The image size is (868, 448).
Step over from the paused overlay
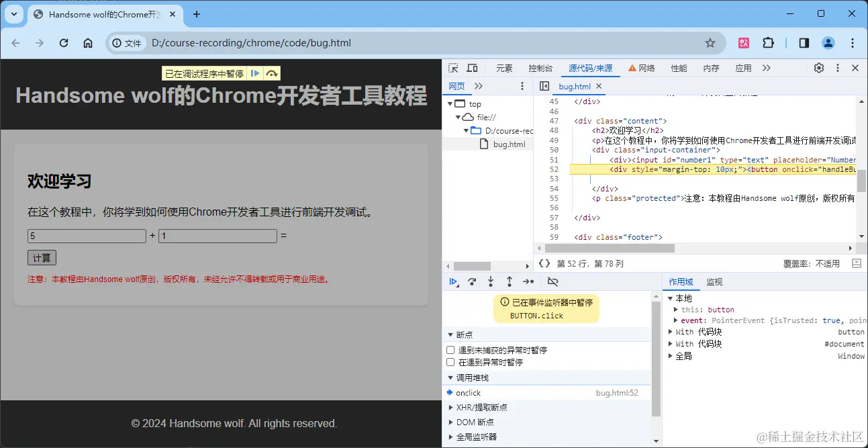pos(271,74)
